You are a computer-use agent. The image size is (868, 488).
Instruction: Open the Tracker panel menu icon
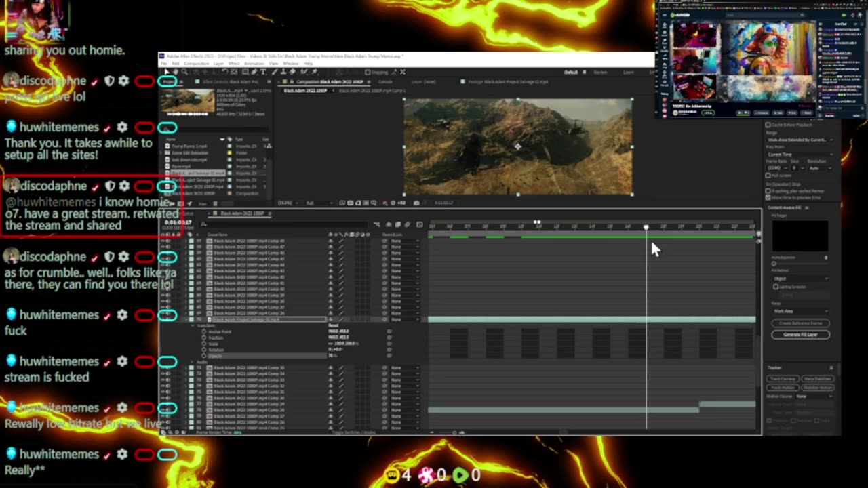(x=831, y=368)
